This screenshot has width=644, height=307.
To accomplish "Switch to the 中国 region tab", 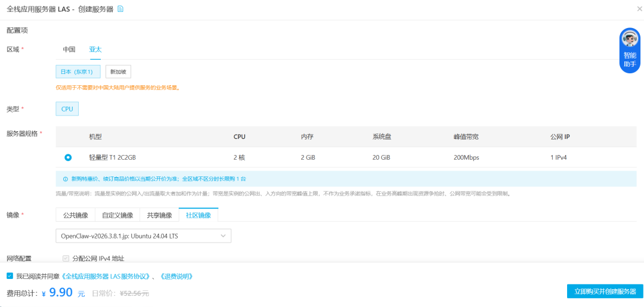I will 69,49.
